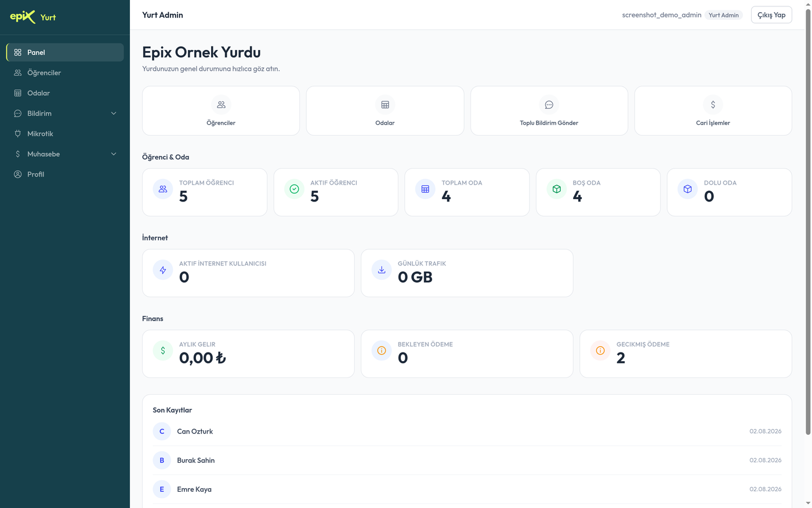Click the Profil user icon in sidebar
Viewport: 812px width, 508px height.
click(x=17, y=174)
